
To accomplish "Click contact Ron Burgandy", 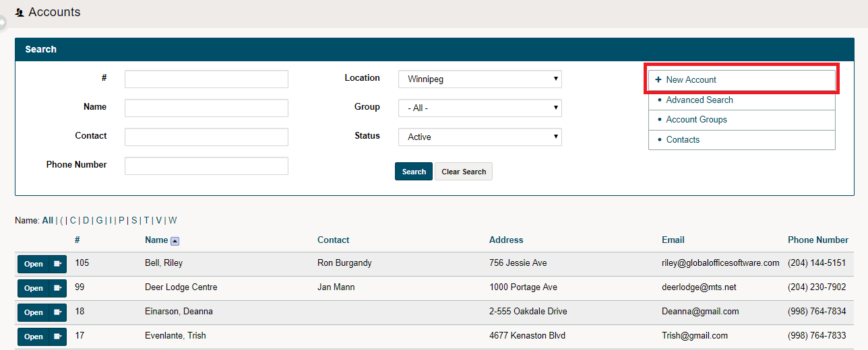I will 344,263.
